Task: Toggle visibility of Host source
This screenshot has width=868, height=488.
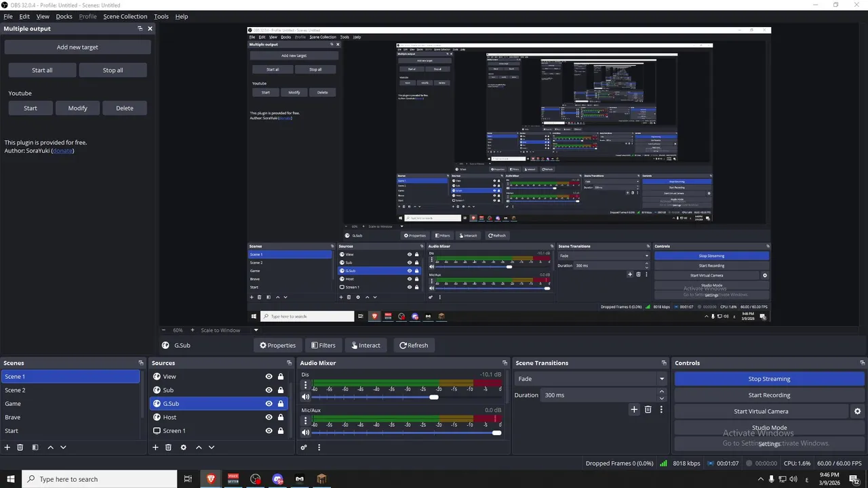Action: pyautogui.click(x=269, y=418)
